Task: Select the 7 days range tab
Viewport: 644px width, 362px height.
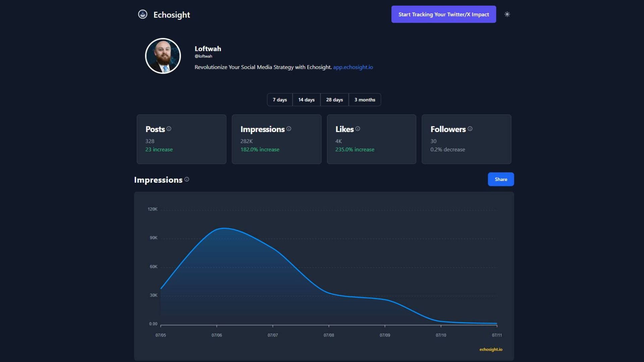Action: click(280, 100)
